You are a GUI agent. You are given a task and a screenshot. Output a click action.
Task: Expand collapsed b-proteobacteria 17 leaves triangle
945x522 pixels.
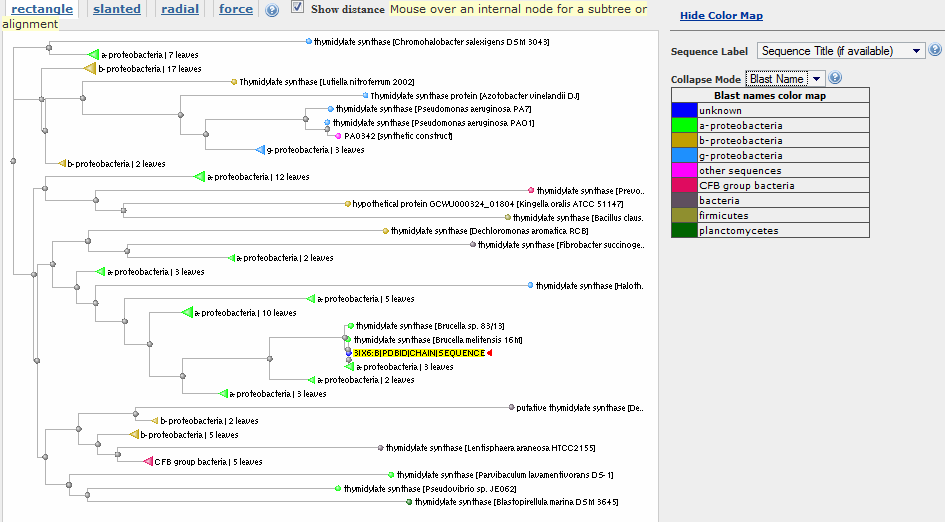coord(90,69)
